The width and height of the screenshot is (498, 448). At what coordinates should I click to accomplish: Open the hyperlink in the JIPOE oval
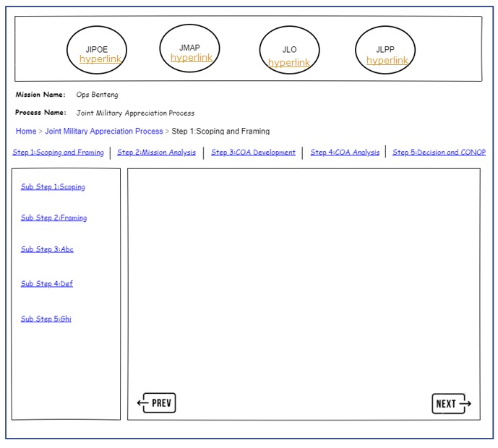100,59
